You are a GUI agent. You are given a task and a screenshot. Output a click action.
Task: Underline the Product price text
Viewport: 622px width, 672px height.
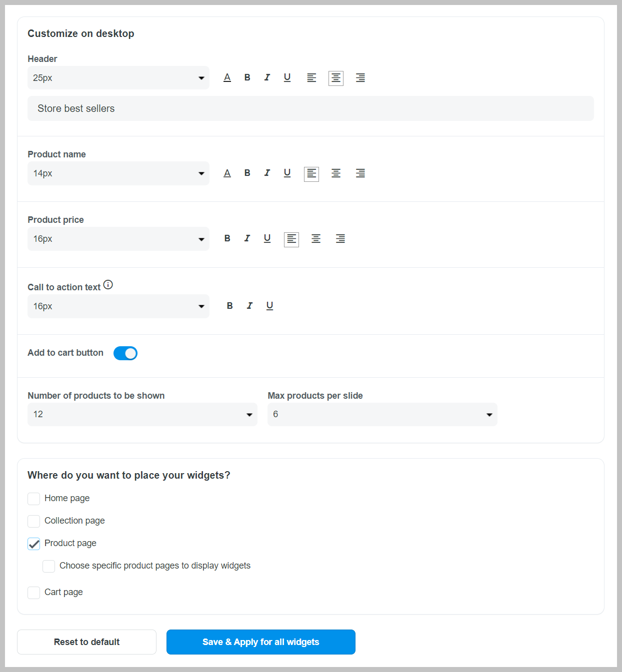tap(267, 238)
